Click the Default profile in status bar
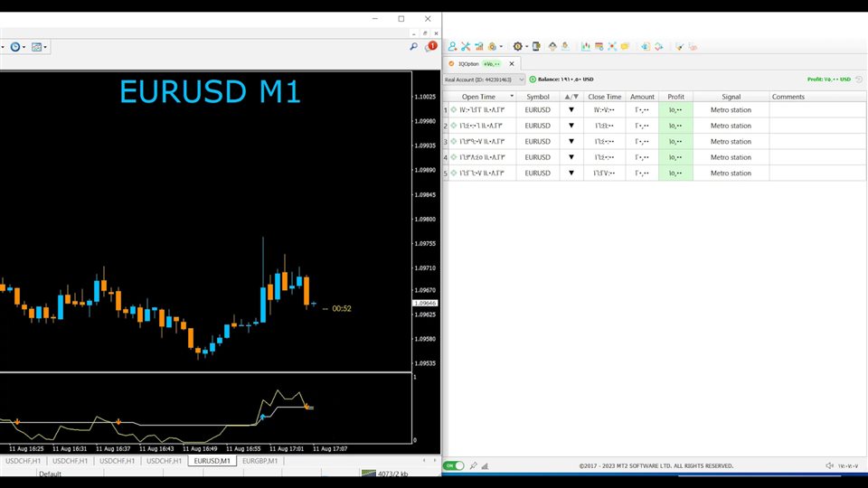Screen dimensions: 868x488 (x=51, y=474)
